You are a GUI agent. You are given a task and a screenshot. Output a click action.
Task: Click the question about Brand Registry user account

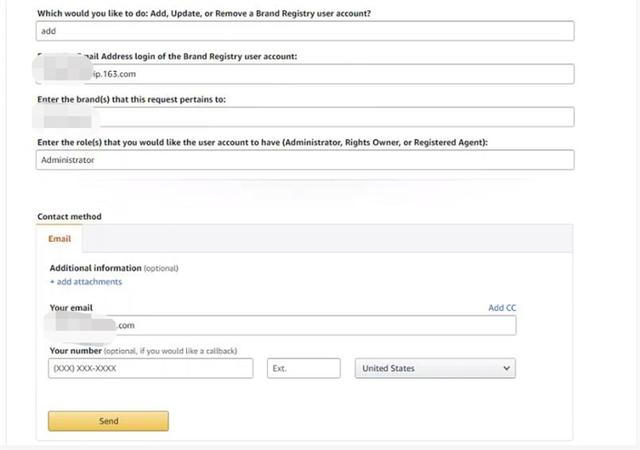[204, 13]
